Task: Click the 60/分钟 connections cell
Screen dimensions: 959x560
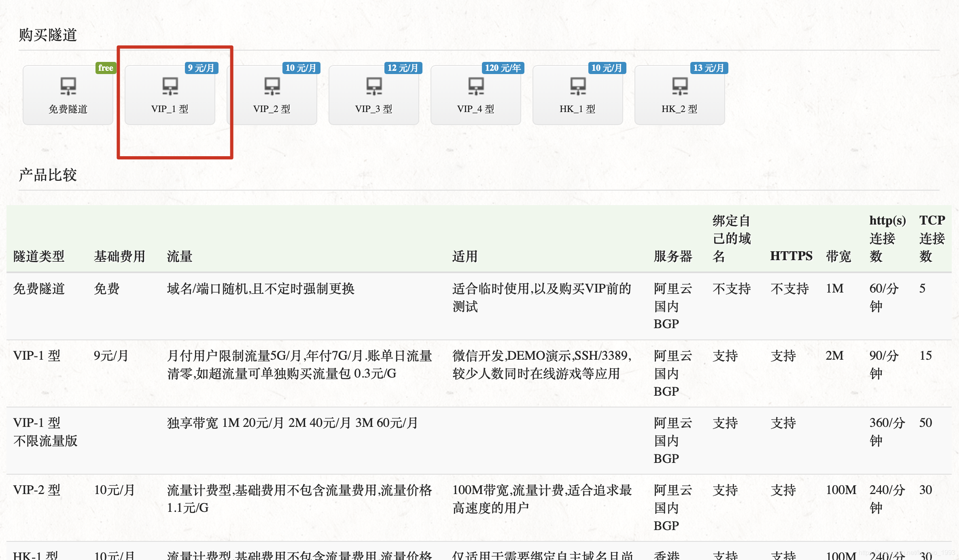Action: tap(884, 297)
